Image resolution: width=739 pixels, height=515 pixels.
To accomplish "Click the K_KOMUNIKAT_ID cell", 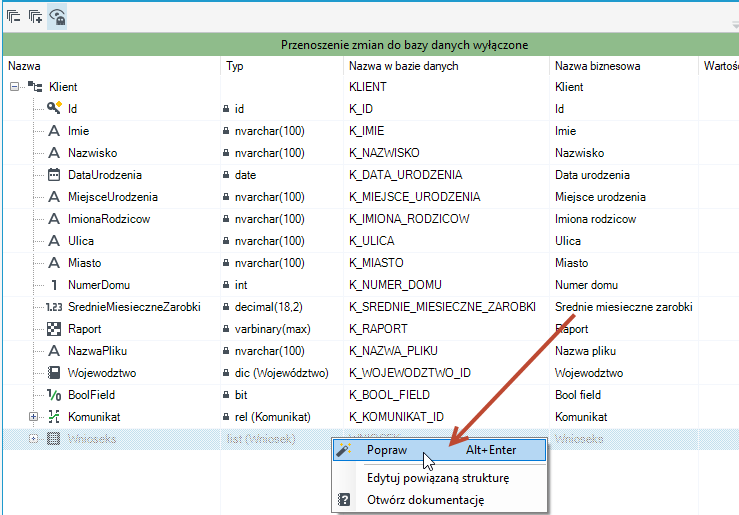I will [x=396, y=417].
